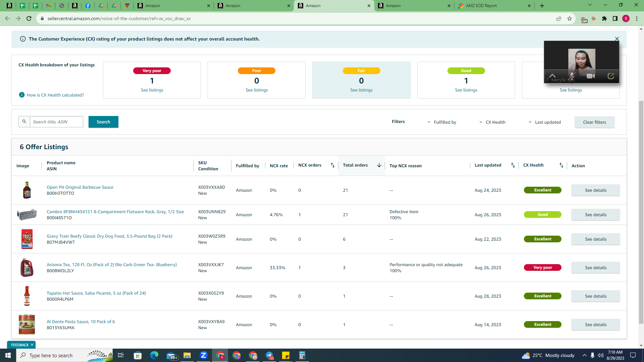Screen dimensions: 644x362
Task: Click the info icon beside CX Health calculation
Action: (22, 95)
